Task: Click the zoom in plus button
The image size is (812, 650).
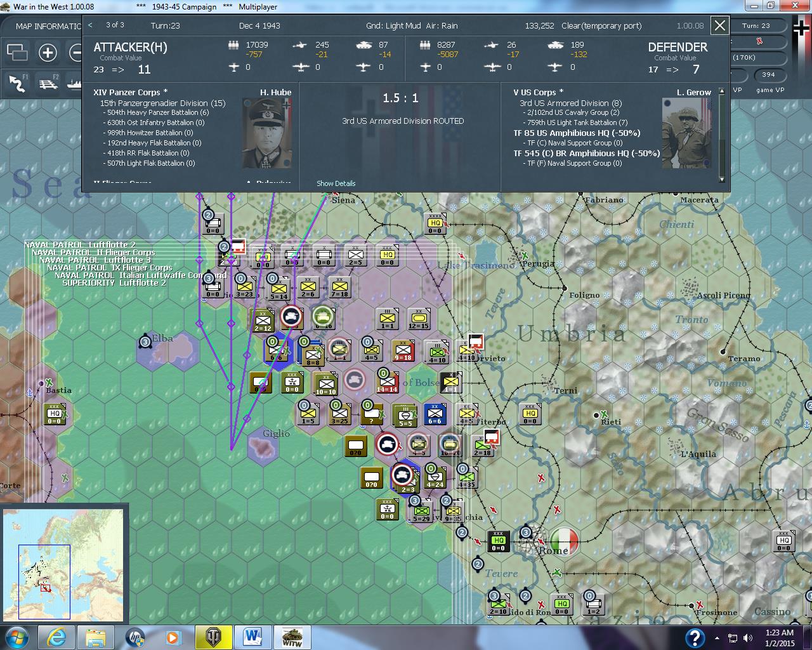Action: tap(48, 53)
